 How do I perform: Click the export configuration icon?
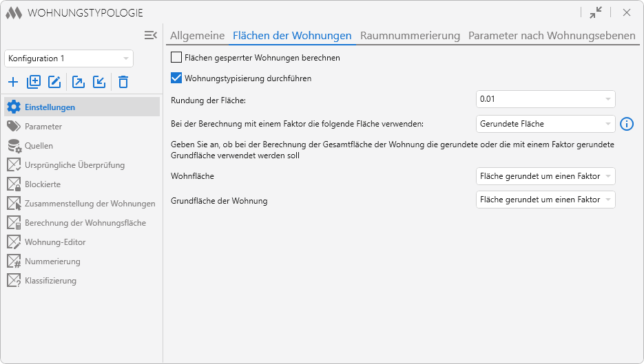coord(79,83)
